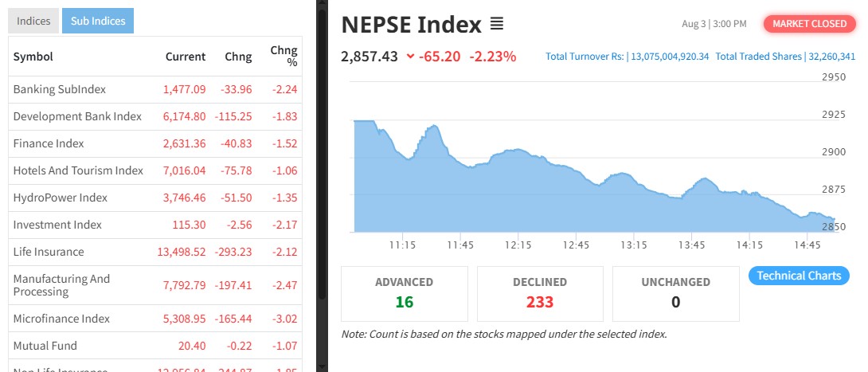Open Banking SubIndex row
The height and width of the screenshot is (372, 868).
(60, 89)
